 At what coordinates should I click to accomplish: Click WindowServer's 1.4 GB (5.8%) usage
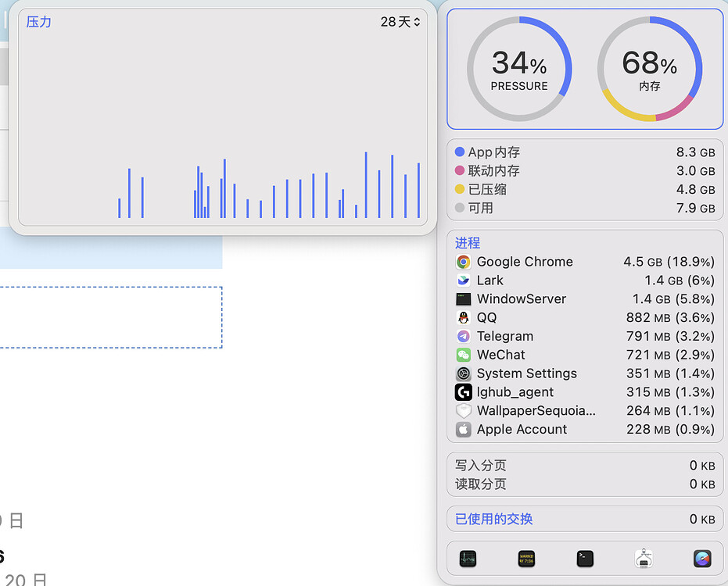tap(673, 299)
